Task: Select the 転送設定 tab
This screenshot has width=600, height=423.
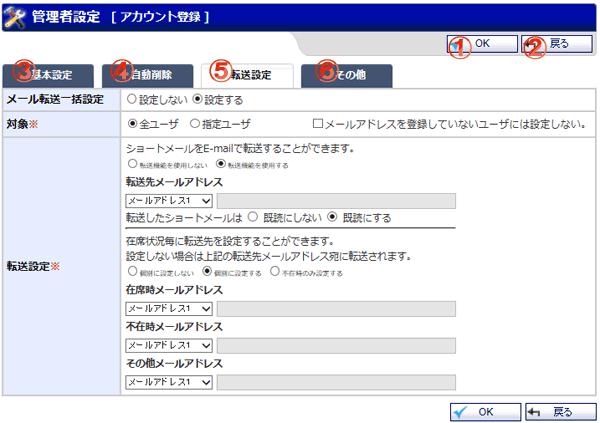Action: [x=247, y=75]
